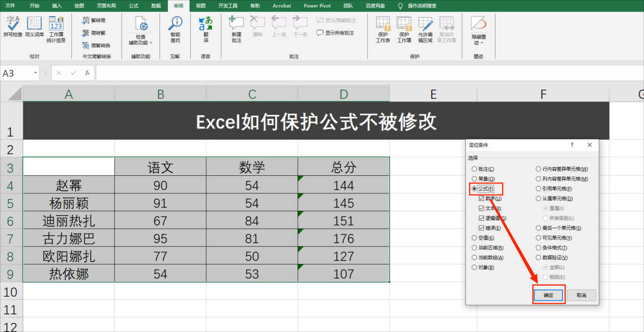Screen dimensions: 644x332
Task: Toggle 显示/隐藏批注
Action: pos(336,21)
